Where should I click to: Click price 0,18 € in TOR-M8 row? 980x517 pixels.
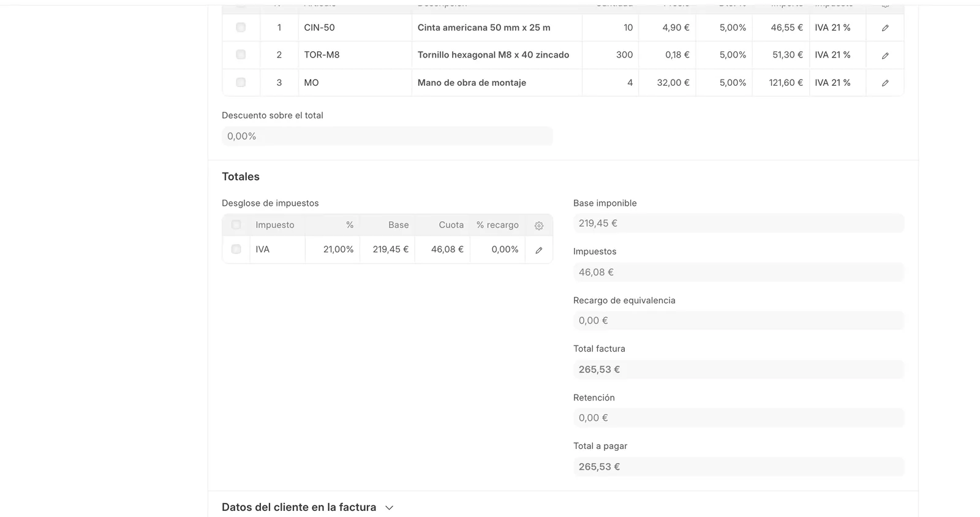click(x=677, y=55)
